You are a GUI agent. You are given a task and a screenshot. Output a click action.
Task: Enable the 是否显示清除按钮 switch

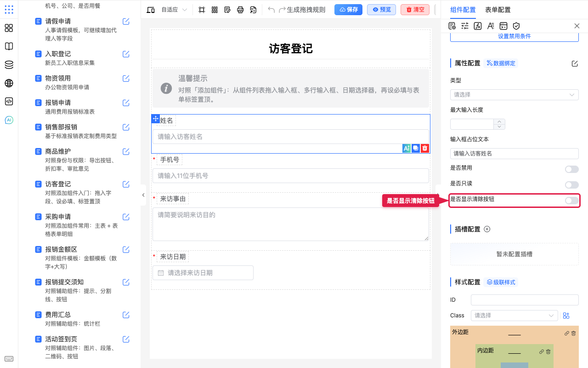(x=572, y=201)
